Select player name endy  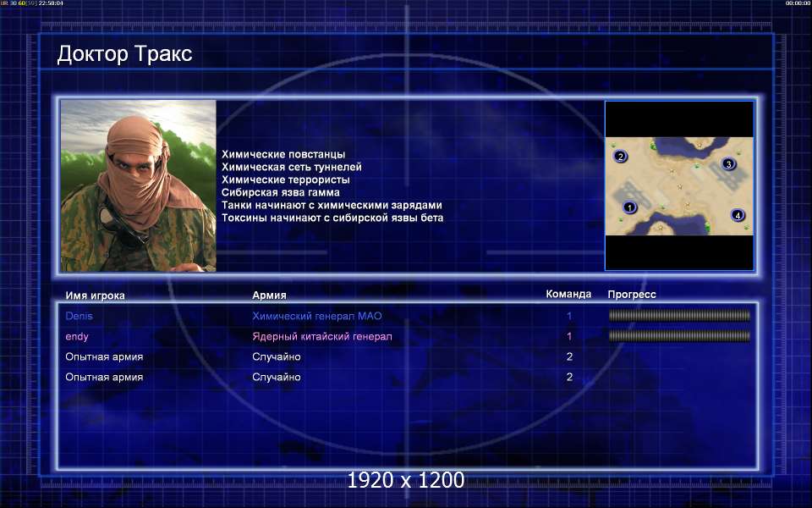pyautogui.click(x=77, y=336)
